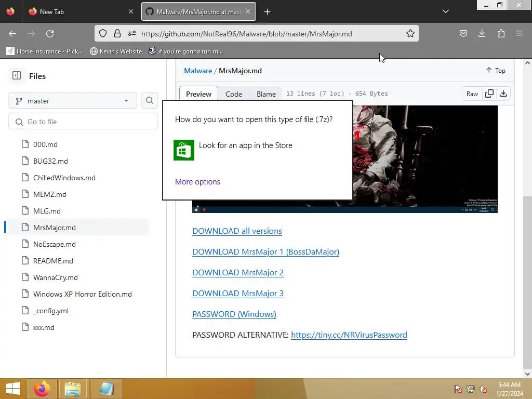532x399 pixels.
Task: Open Firefox application hamburger menu
Action: 520,33
